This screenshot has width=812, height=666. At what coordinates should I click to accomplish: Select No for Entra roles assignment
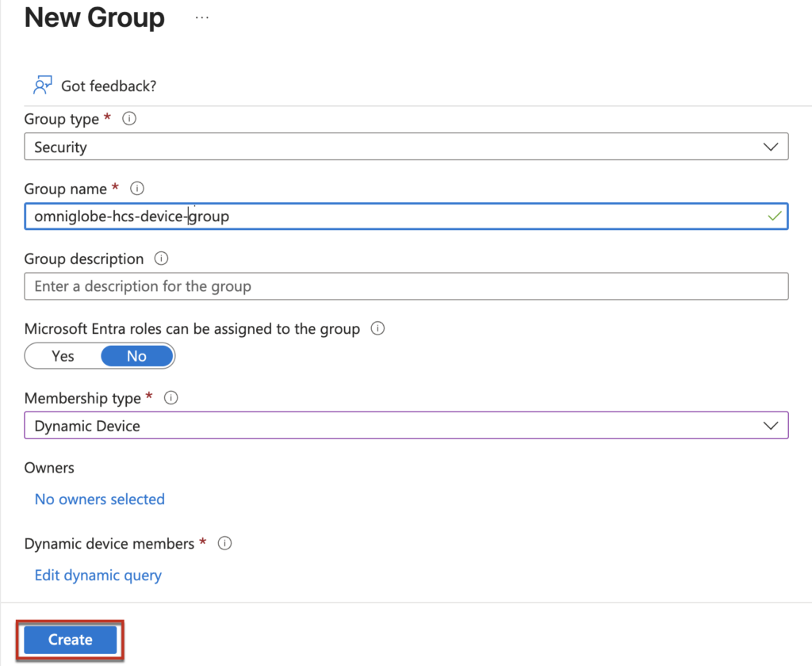click(x=136, y=356)
